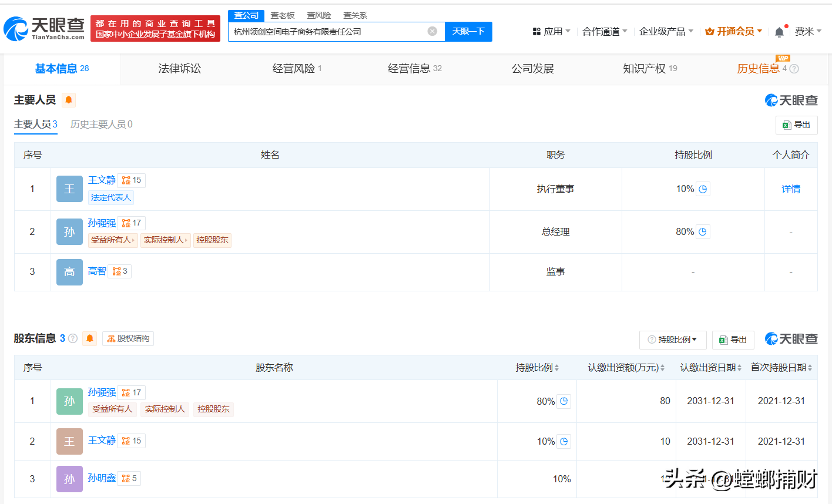Open 公司发展 tab
The width and height of the screenshot is (832, 504).
[533, 69]
